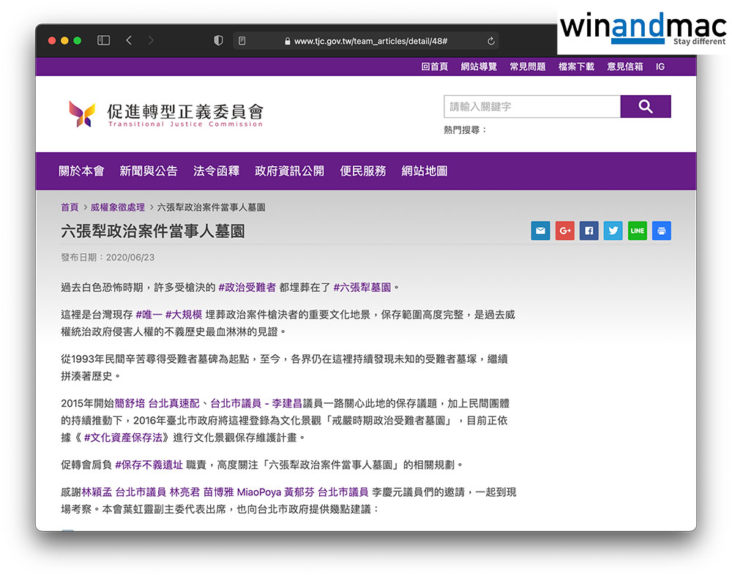This screenshot has height=578, width=732.
Task: Reload the page in address bar
Action: pos(491,41)
